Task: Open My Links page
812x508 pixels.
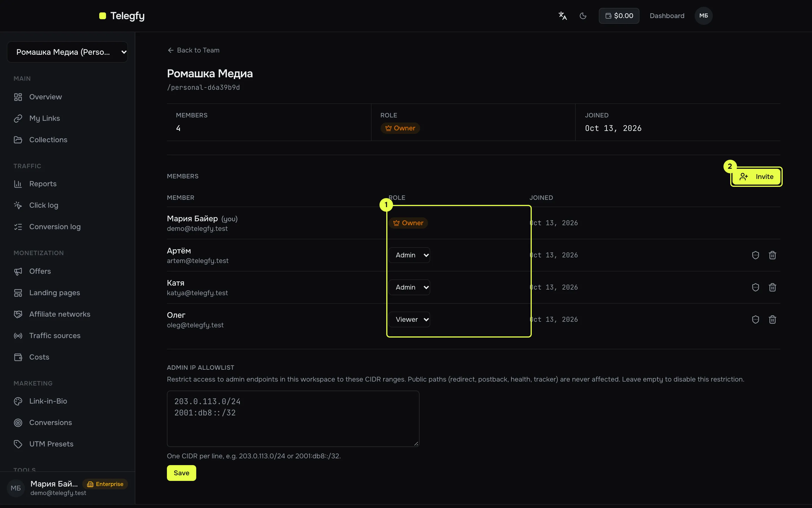Action: (x=44, y=118)
